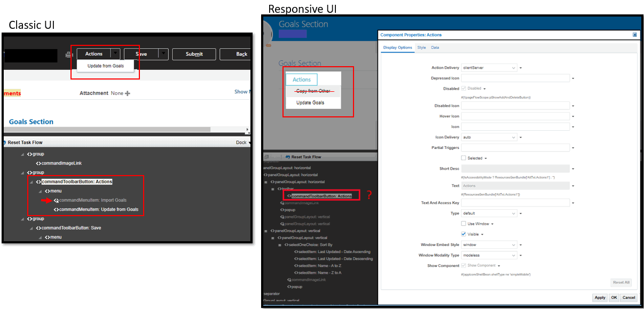Click Cancel in Component Properties dialog
Viewport: 644px width, 309px height.
tap(629, 298)
